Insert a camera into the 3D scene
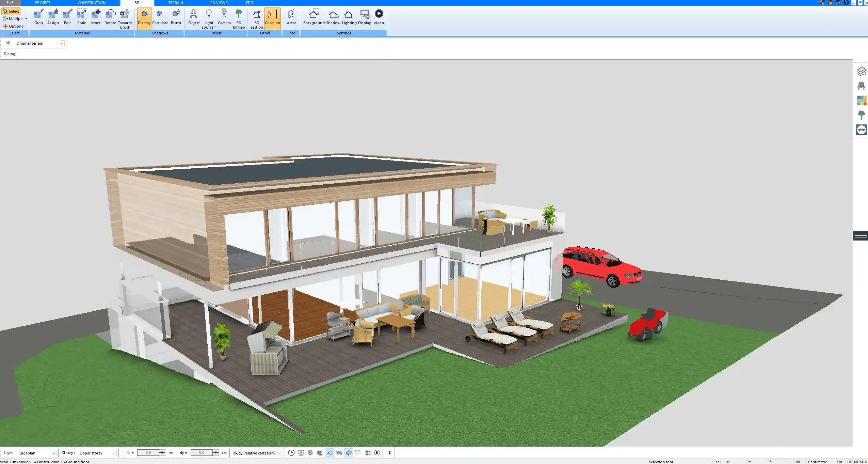868x464 pixels. [x=224, y=16]
